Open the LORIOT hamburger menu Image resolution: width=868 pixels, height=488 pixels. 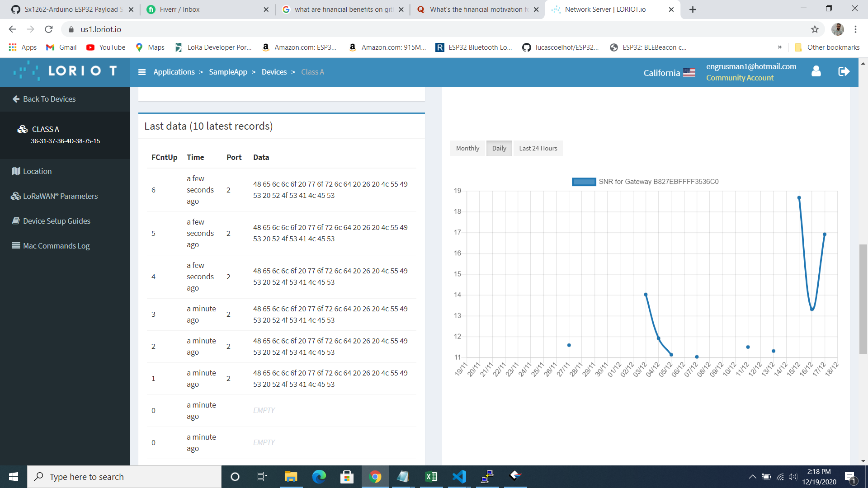(x=142, y=72)
